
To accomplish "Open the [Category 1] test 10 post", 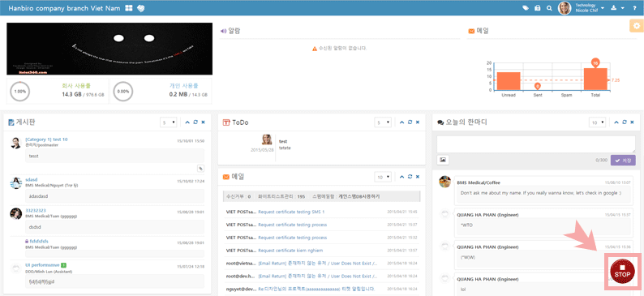I will (x=46, y=139).
